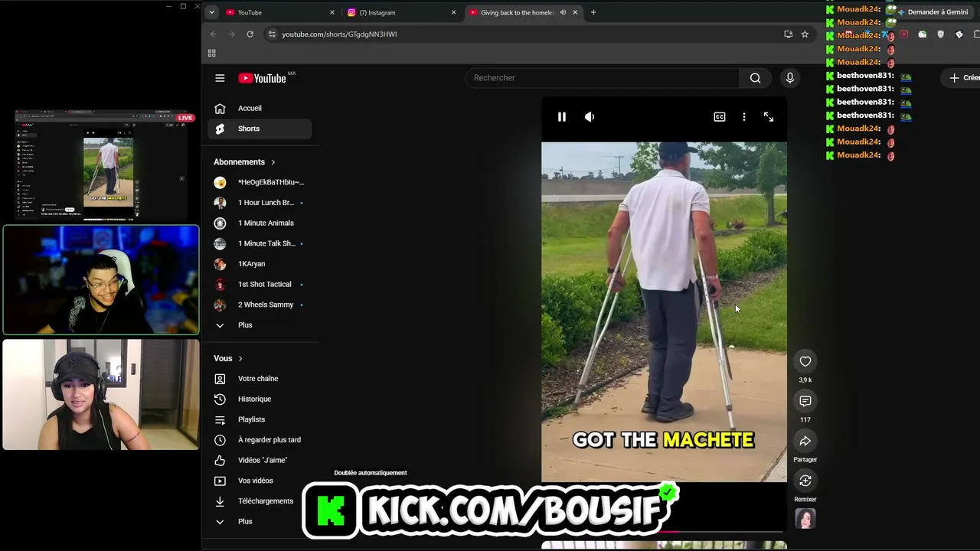The height and width of the screenshot is (551, 980).
Task: Expand subscriptions list with Plus
Action: pos(260,325)
